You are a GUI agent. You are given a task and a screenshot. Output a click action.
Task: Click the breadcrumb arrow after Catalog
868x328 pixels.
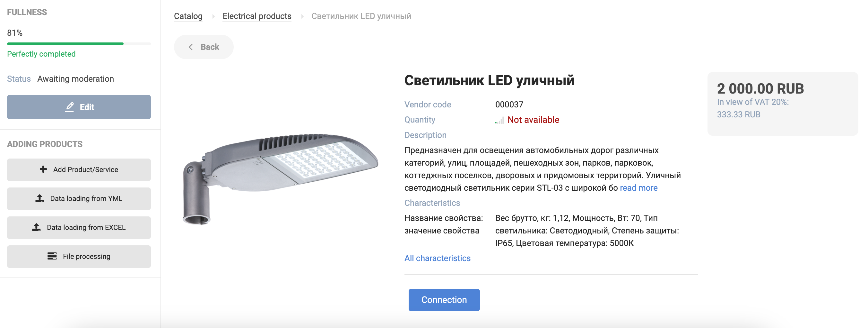213,16
